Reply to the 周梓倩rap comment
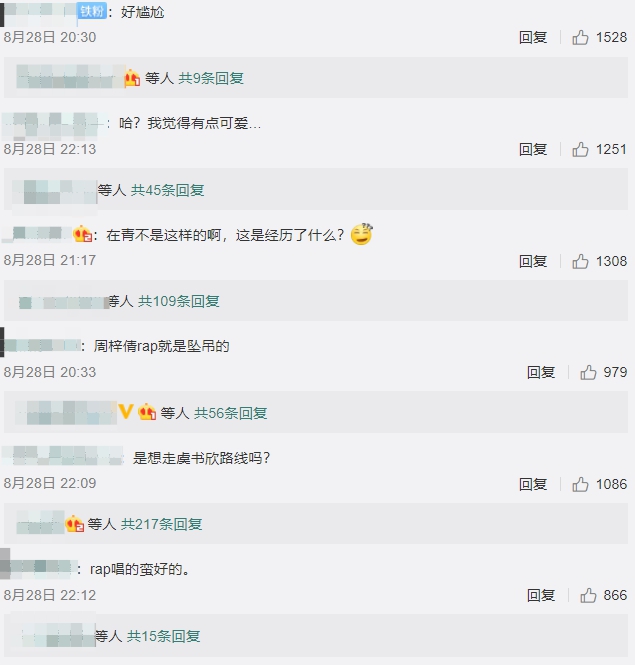 541,372
